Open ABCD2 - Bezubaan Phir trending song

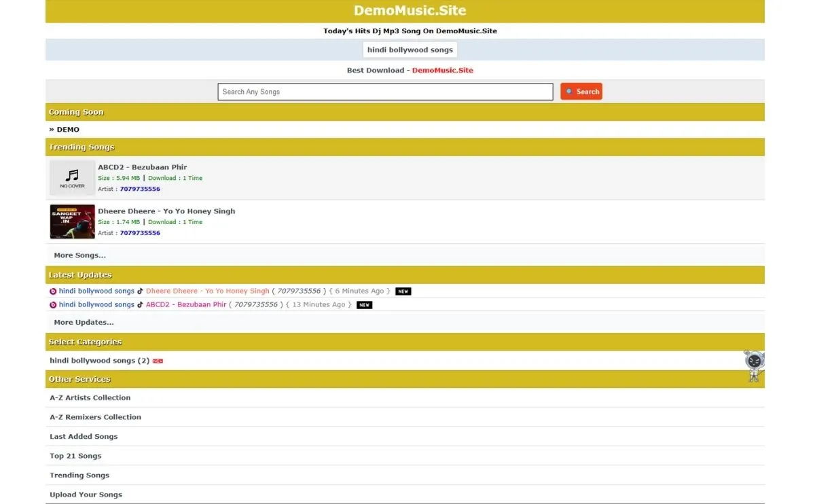pyautogui.click(x=142, y=167)
